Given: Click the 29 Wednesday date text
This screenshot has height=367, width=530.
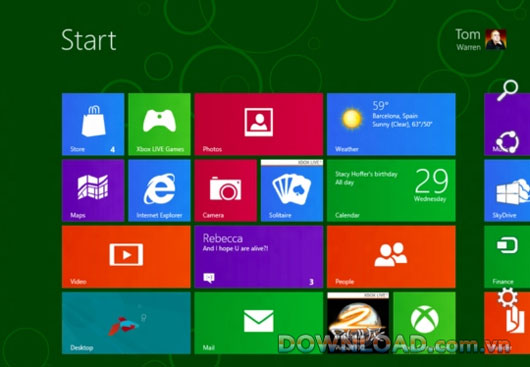Looking at the screenshot, I should click(x=431, y=186).
